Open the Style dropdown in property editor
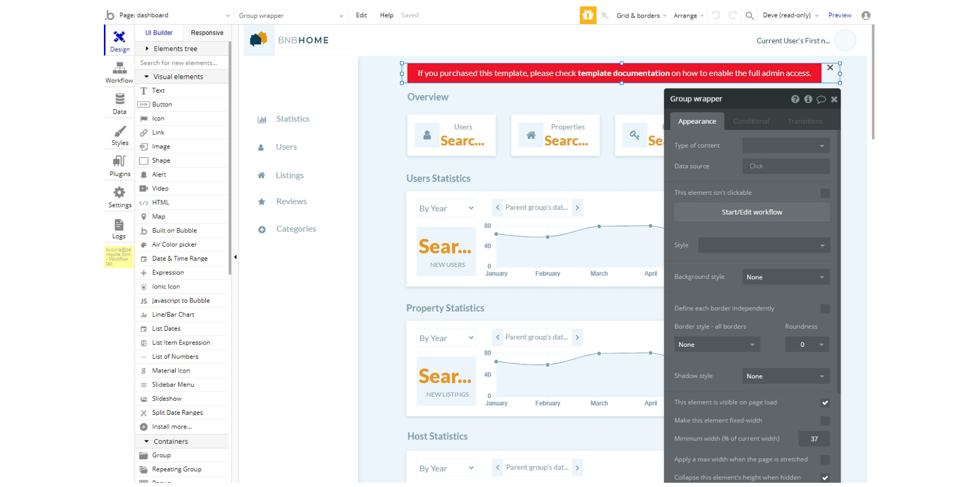This screenshot has height=487, width=980. [x=764, y=245]
